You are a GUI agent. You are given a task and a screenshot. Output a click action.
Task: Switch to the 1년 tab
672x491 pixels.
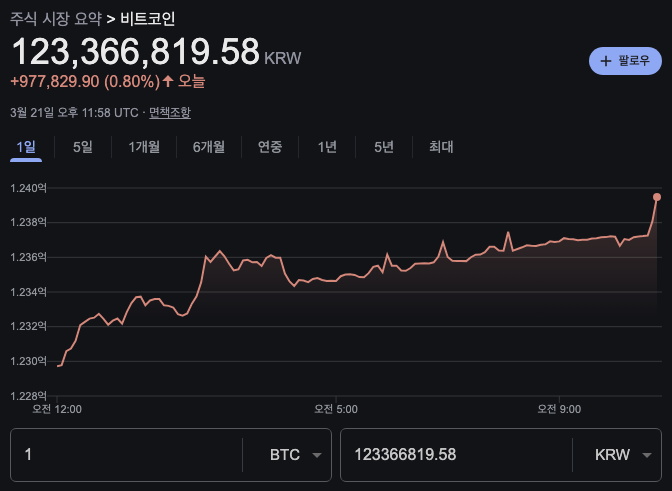[x=327, y=147]
